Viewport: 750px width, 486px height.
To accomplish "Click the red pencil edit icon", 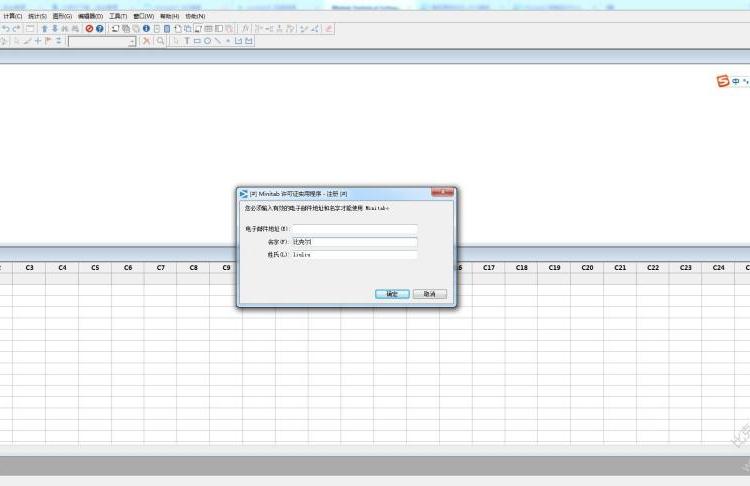I will click(329, 29).
